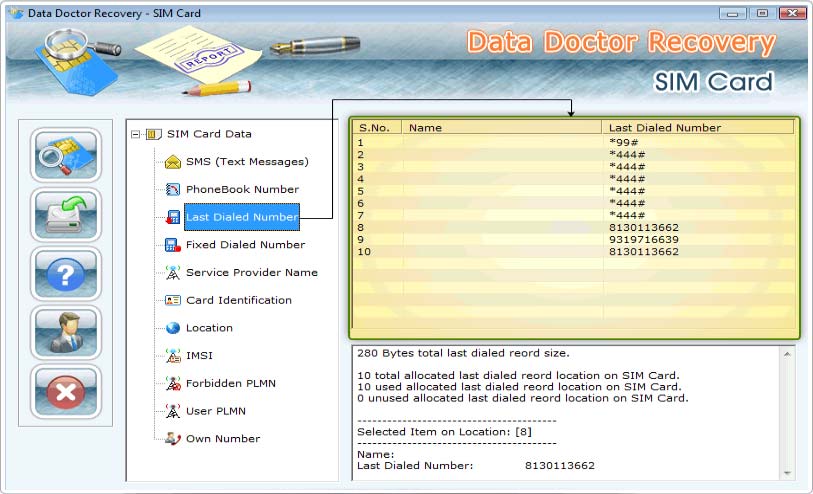Click the Forbidden PLMN icon
The image size is (813, 494).
(173, 384)
